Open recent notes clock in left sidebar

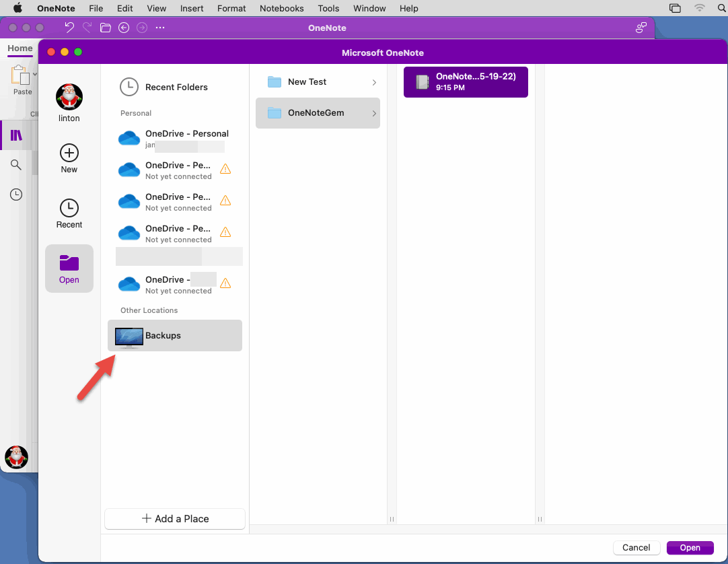click(x=16, y=195)
